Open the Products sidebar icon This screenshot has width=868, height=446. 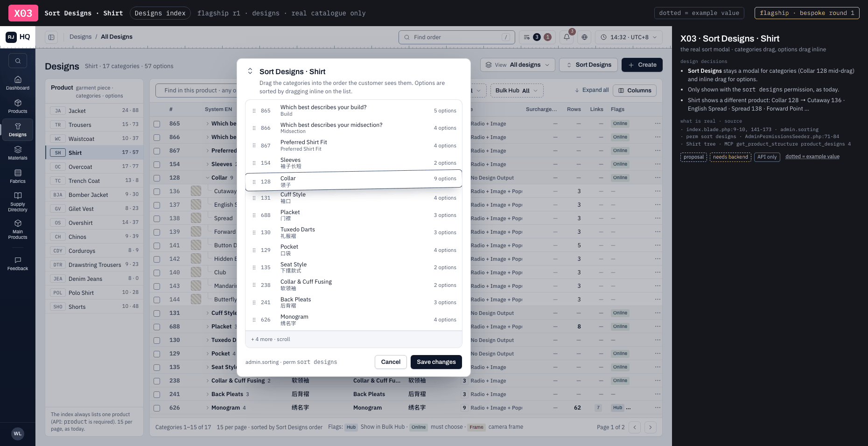point(18,106)
